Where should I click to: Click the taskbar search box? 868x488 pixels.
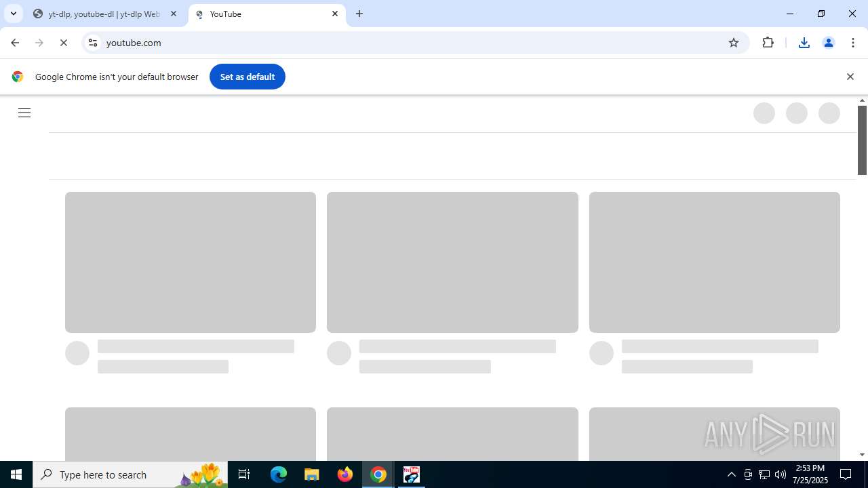coord(130,474)
